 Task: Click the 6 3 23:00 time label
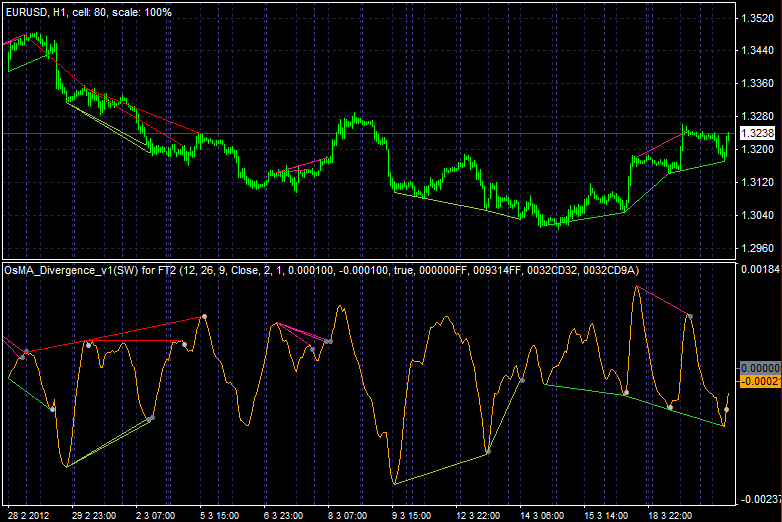[x=283, y=516]
